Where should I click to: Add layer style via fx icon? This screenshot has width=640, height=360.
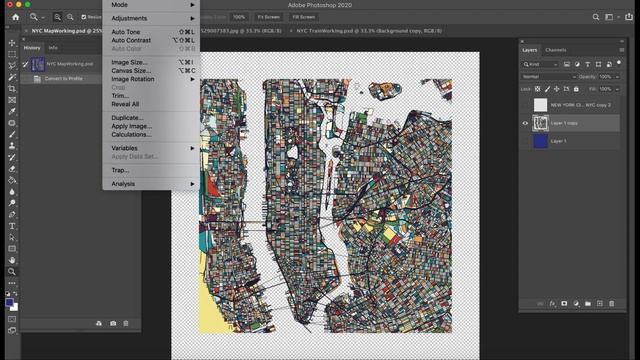552,304
